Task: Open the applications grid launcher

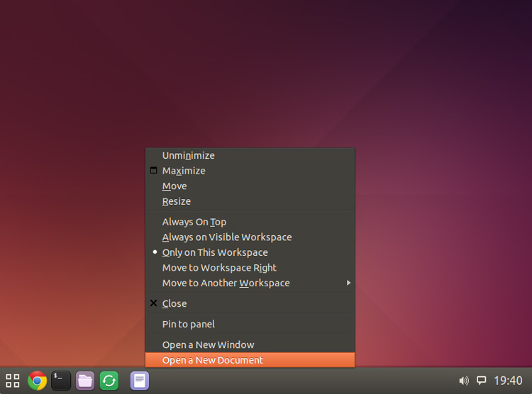Action: (x=13, y=381)
